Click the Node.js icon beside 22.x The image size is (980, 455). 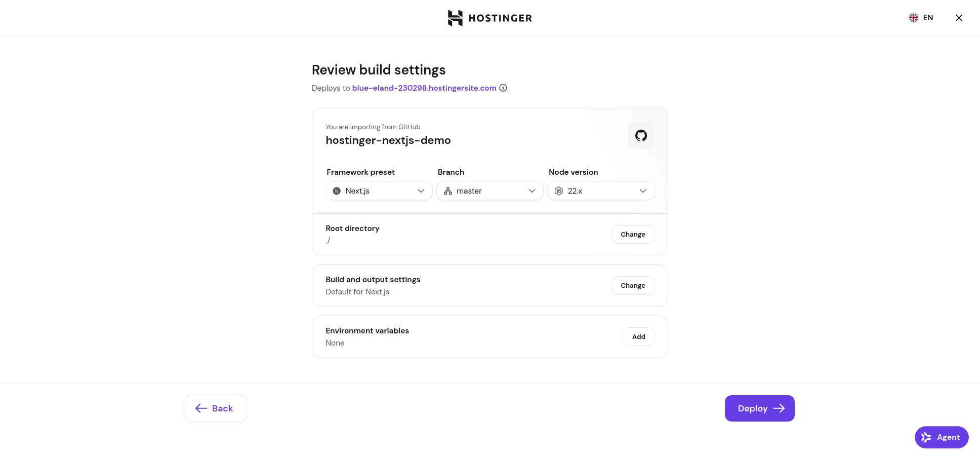[x=559, y=191]
